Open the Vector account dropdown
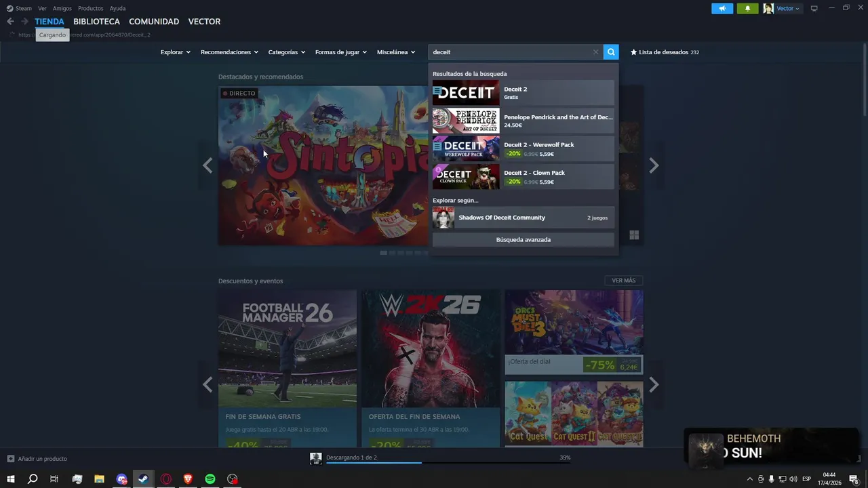This screenshot has height=488, width=868. point(787,9)
